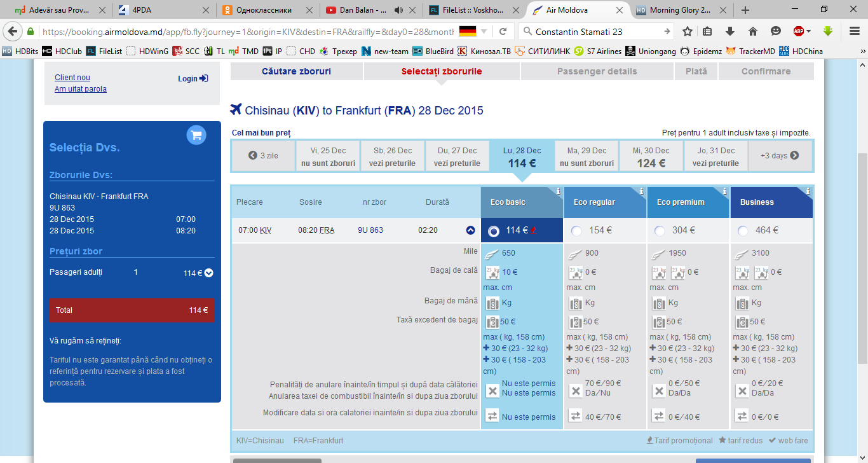Click the browser home icon
Viewport: 868px width, 463px height.
753,32
